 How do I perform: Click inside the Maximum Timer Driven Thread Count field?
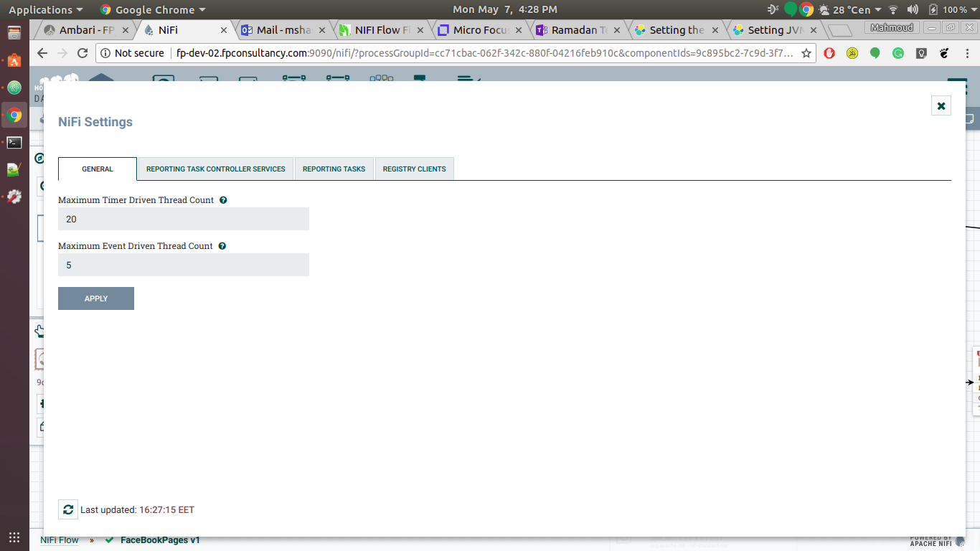pos(183,219)
